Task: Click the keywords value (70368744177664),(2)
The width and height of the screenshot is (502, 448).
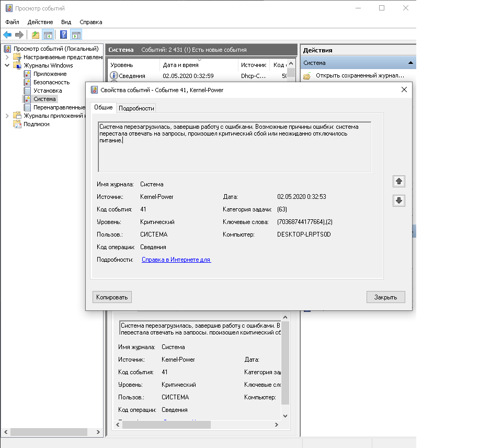Action: coord(304,222)
